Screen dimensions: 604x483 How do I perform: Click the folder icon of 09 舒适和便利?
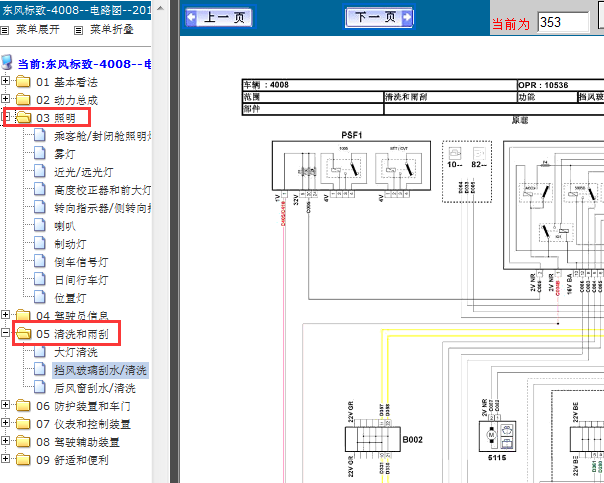23,460
